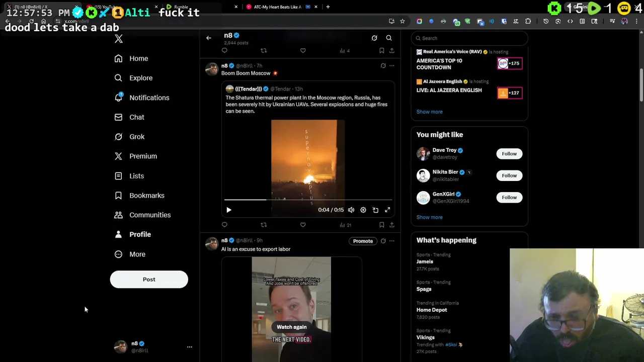Like the Boom Boom Moscow post
Screen dimensions: 644x362
point(303,225)
